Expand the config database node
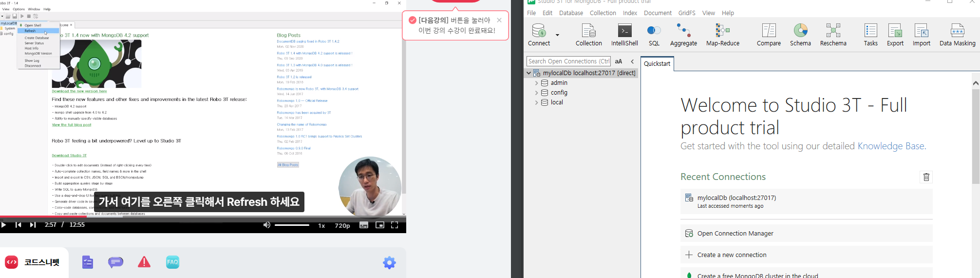This screenshot has height=278, width=980. (536, 93)
